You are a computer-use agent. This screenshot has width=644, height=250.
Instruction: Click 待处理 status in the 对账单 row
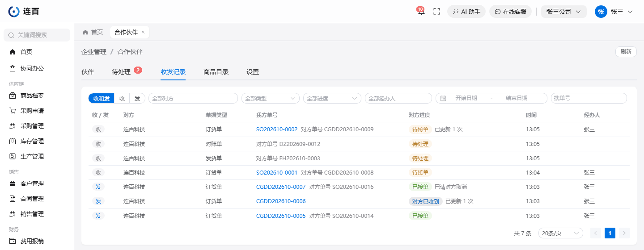[x=420, y=144]
